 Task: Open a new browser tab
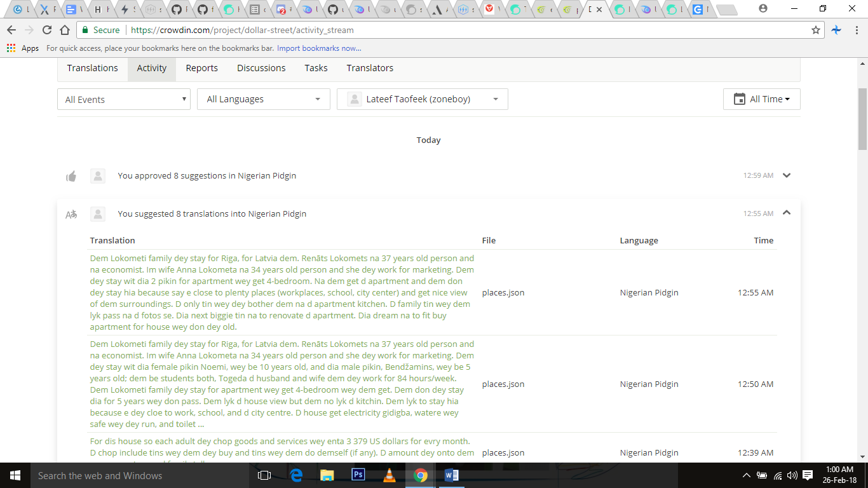point(726,10)
